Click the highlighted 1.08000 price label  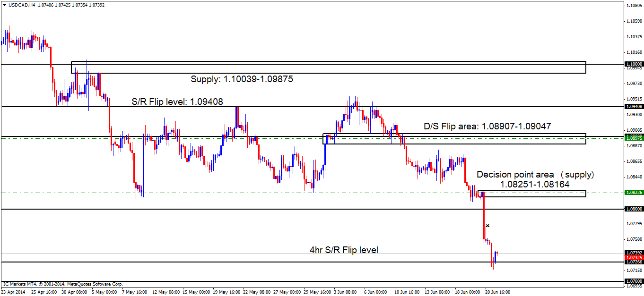pyautogui.click(x=634, y=209)
